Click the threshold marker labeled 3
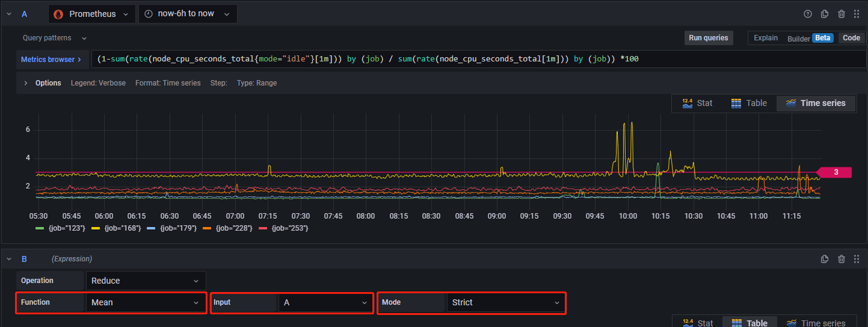Screen dimensions: 868x327 [x=834, y=173]
